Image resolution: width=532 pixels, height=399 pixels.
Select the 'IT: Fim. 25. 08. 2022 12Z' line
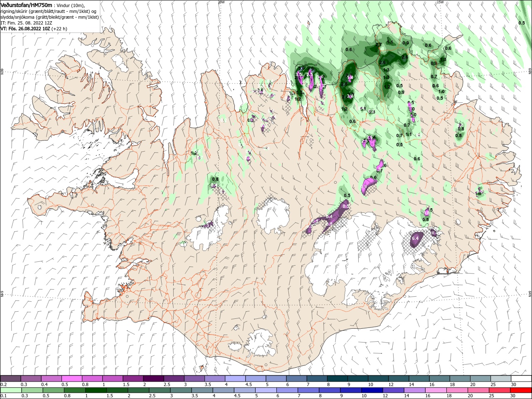(27, 23)
